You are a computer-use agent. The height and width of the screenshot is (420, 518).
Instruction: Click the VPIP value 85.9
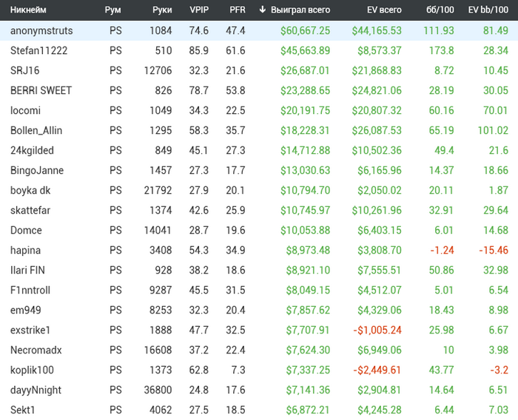click(199, 50)
